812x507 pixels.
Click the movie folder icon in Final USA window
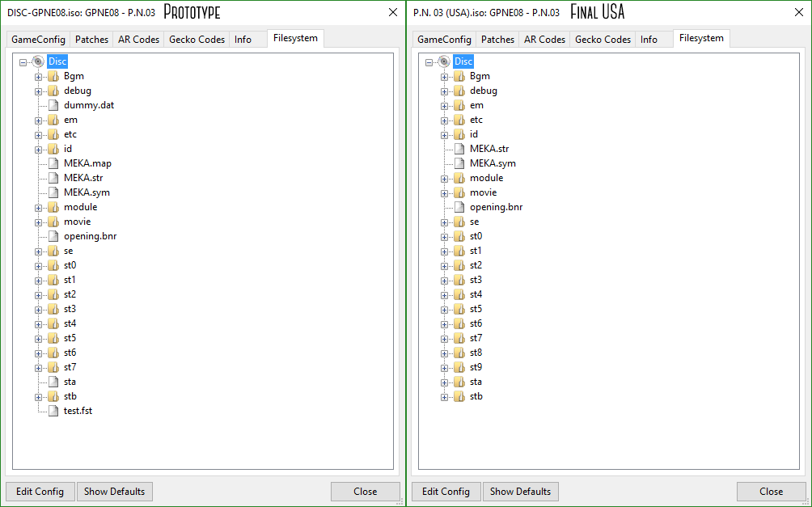click(459, 192)
